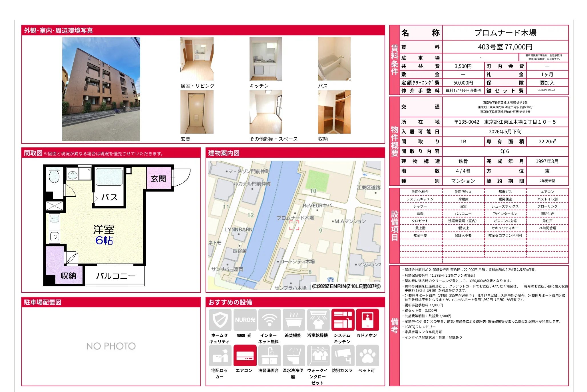
Task: Click the red marker on the map
Action: 294,225
